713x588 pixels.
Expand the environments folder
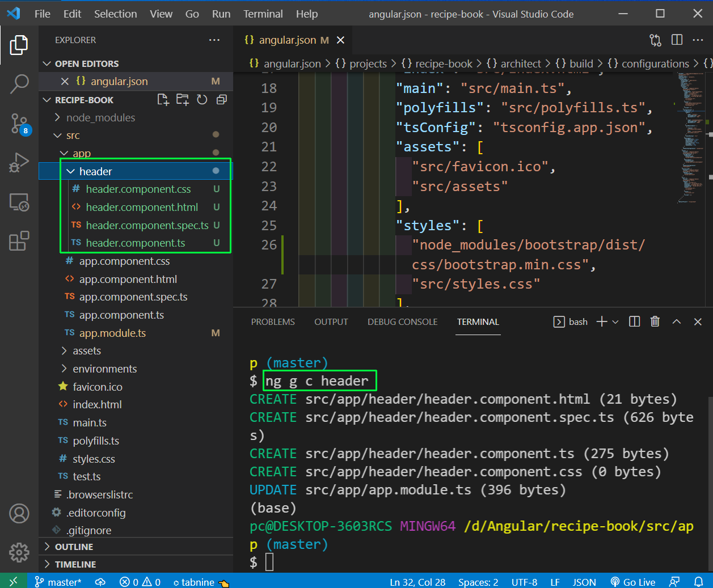[x=136, y=369]
